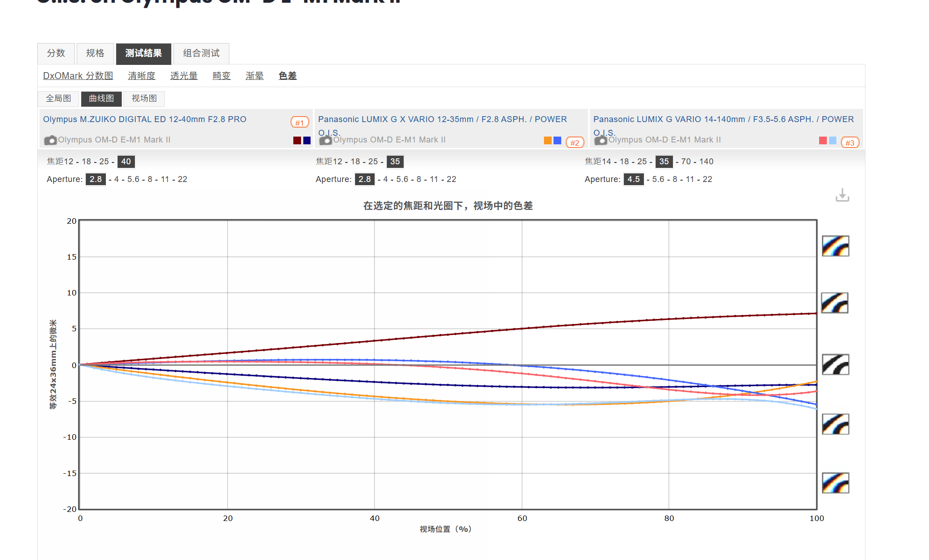Select the top aberration sample thumbnail at 15
The height and width of the screenshot is (560, 929).
click(835, 246)
